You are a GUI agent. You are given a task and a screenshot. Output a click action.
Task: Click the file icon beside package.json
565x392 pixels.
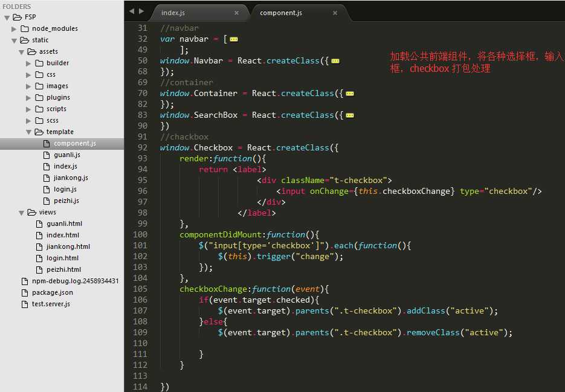(25, 292)
